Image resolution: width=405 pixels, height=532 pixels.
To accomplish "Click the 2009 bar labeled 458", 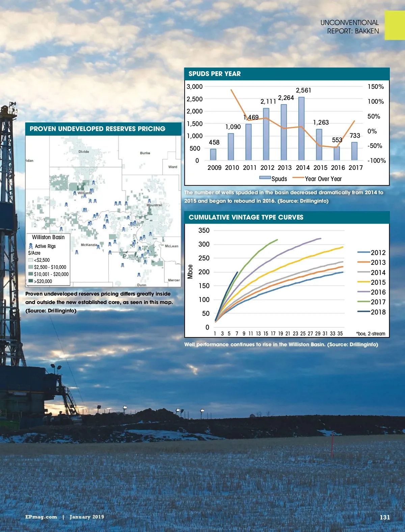I will coord(213,154).
